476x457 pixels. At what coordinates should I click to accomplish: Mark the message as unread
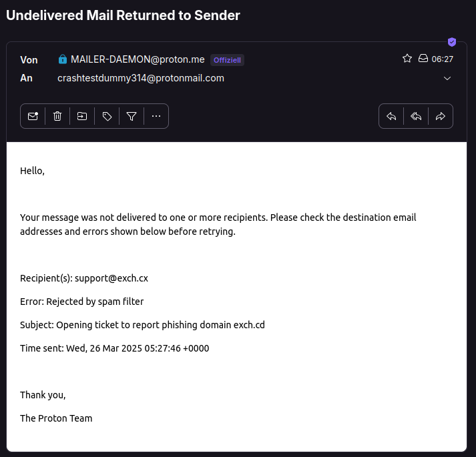point(33,116)
